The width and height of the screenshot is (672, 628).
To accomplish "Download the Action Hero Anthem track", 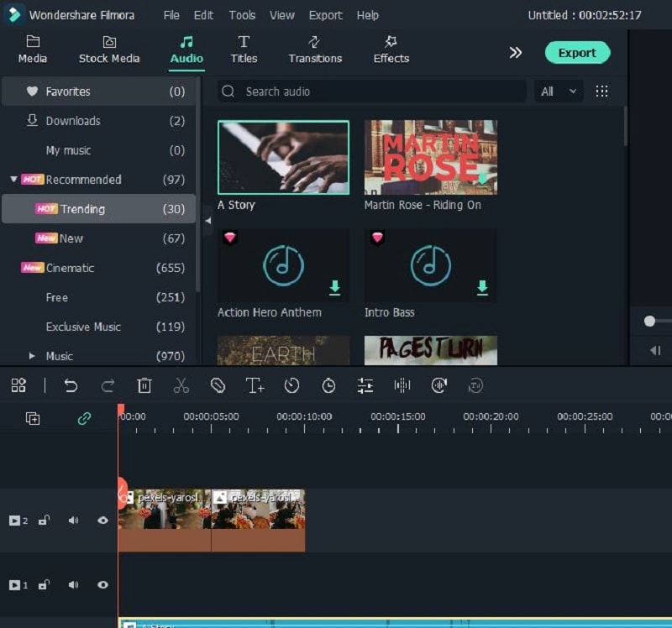I will coord(334,287).
